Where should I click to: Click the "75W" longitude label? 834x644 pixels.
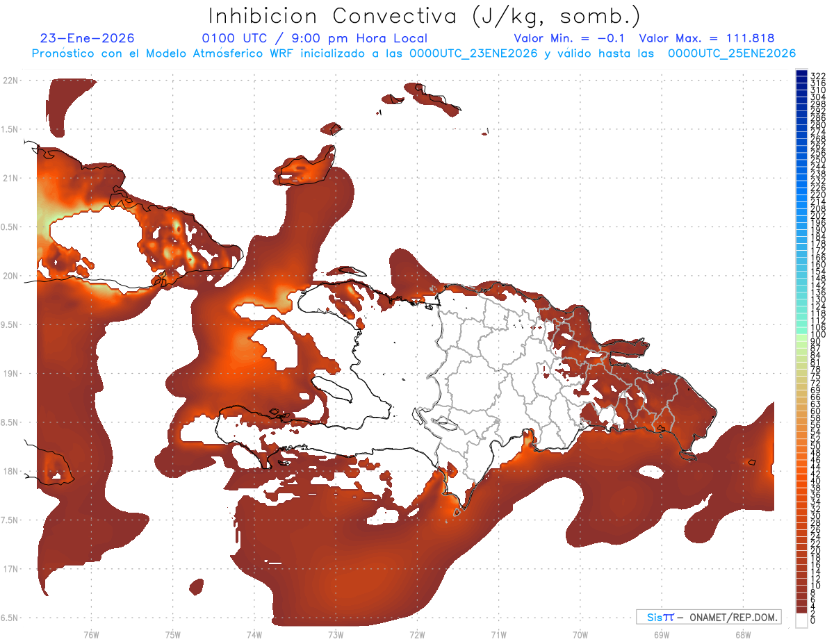173,634
